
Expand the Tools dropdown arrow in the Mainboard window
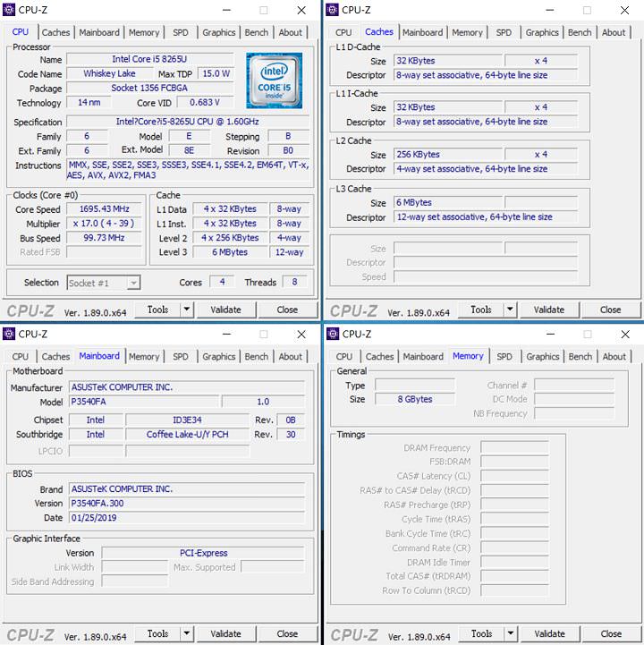pyautogui.click(x=187, y=633)
